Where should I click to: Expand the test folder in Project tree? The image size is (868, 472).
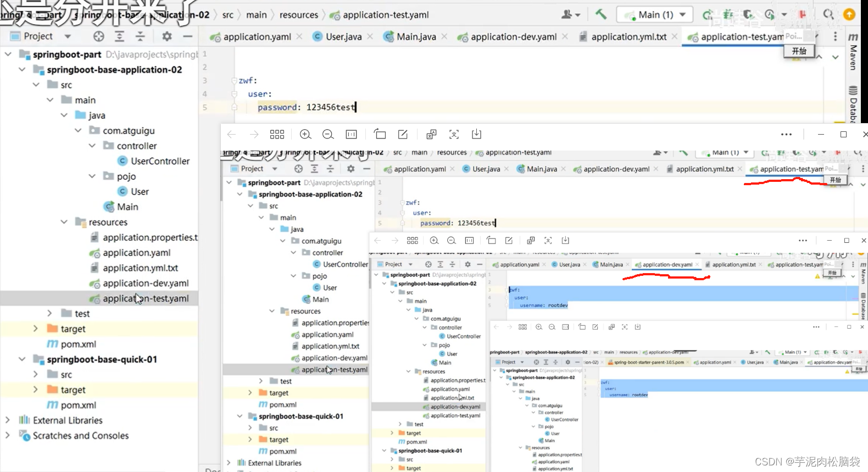49,313
